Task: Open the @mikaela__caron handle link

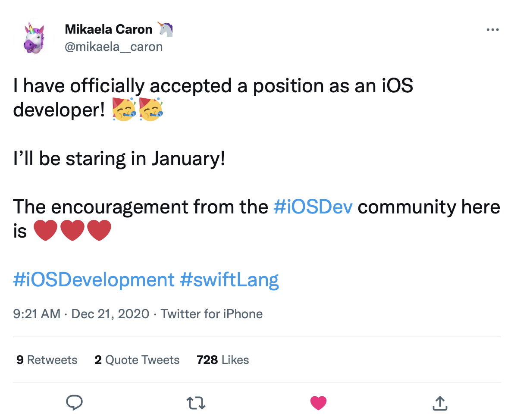Action: click(x=113, y=47)
